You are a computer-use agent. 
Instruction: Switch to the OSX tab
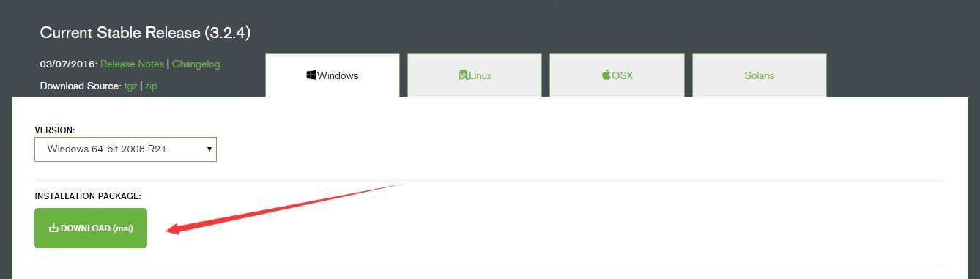[617, 75]
